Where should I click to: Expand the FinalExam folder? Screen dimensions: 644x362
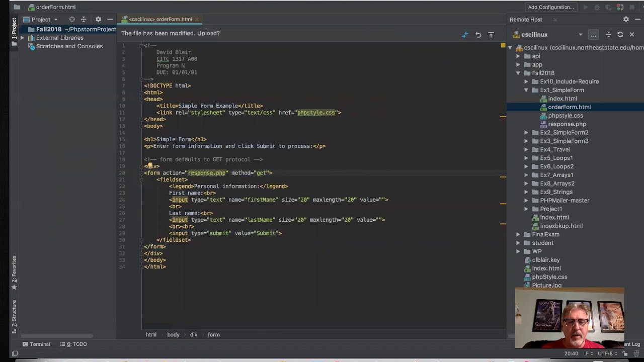(518, 234)
